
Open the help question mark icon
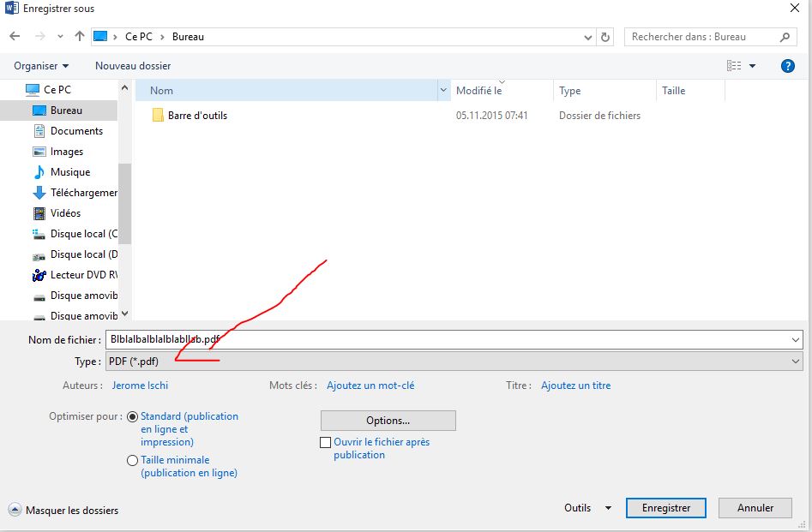pyautogui.click(x=787, y=66)
